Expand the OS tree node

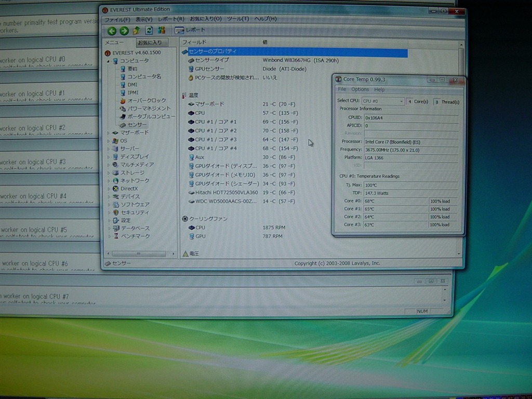pyautogui.click(x=109, y=141)
